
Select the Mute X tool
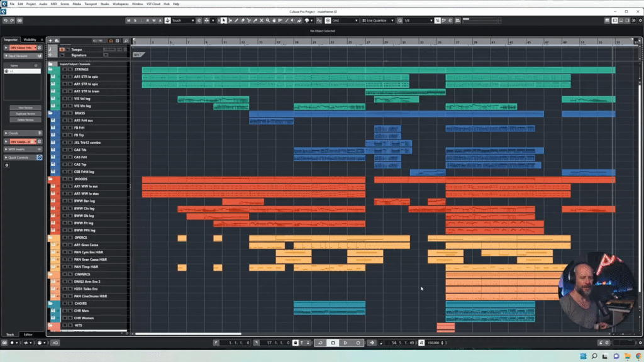pyautogui.click(x=262, y=21)
